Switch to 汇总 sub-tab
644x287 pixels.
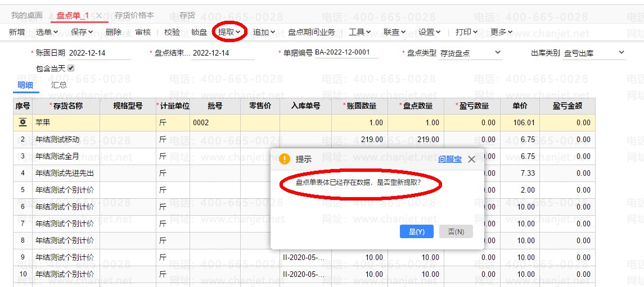[58, 85]
